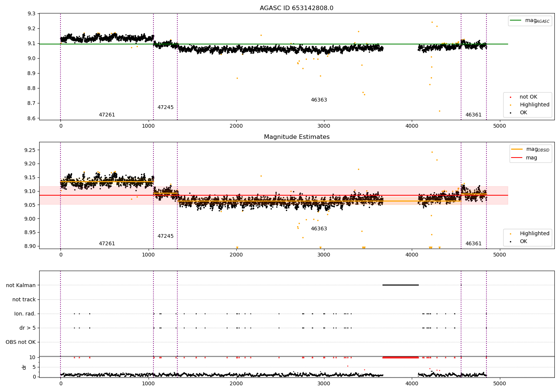Click the 9.3 y-axis tick label
The height and width of the screenshot is (392, 560).
tap(32, 13)
